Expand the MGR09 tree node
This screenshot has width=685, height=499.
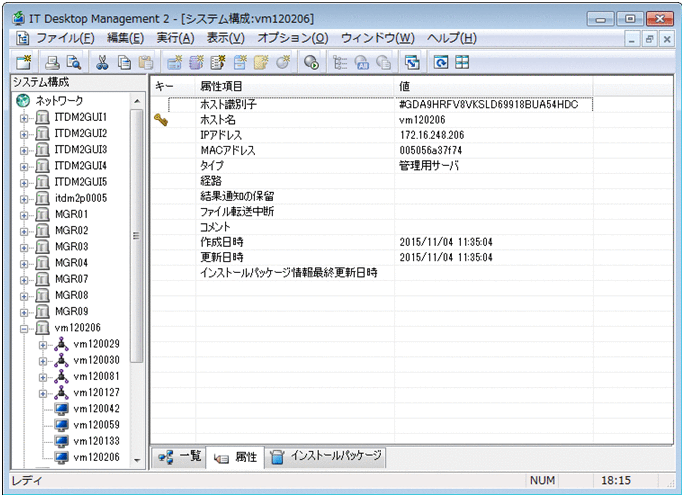tap(24, 312)
